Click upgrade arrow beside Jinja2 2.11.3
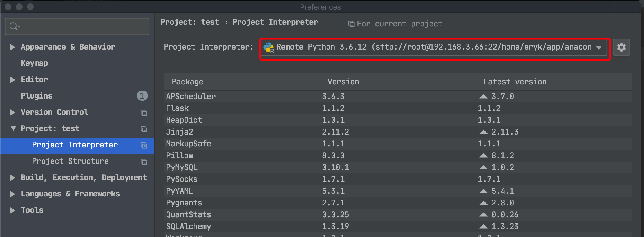644x237 pixels. (x=483, y=132)
